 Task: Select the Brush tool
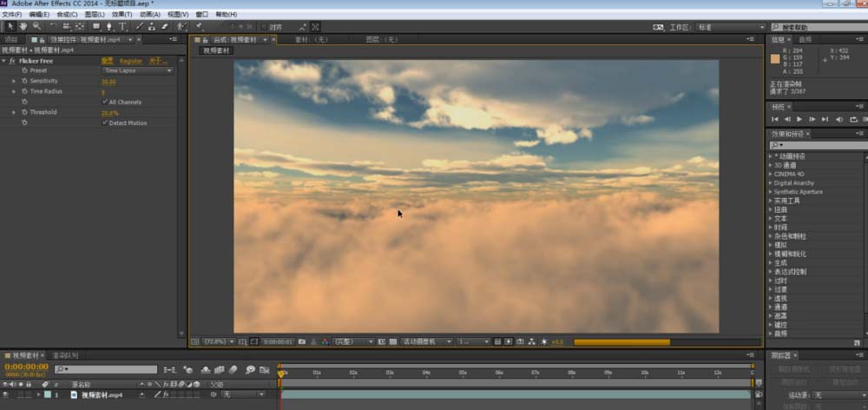coord(140,26)
